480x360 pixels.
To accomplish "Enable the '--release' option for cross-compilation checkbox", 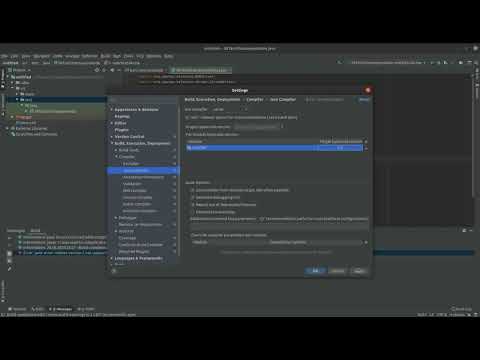I will 187,117.
